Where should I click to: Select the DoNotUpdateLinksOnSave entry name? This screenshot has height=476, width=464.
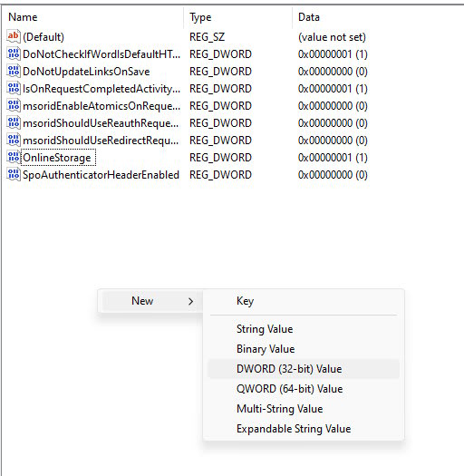[x=86, y=72]
